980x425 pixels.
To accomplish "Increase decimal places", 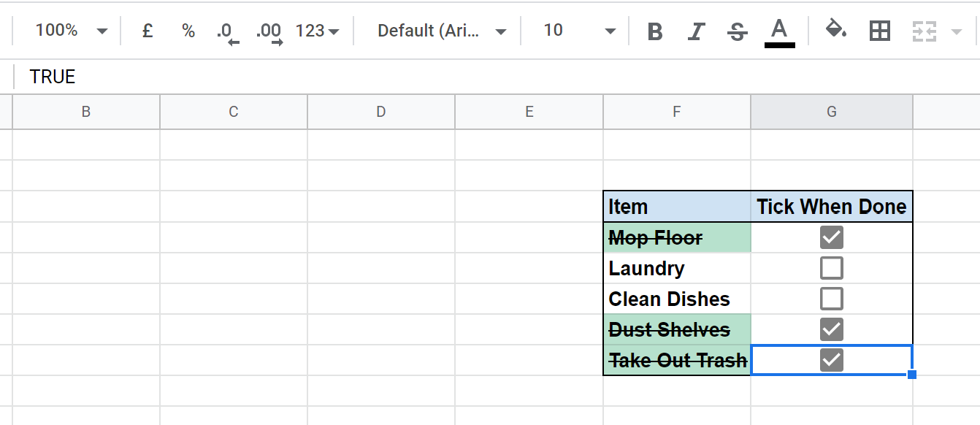I will pyautogui.click(x=268, y=31).
